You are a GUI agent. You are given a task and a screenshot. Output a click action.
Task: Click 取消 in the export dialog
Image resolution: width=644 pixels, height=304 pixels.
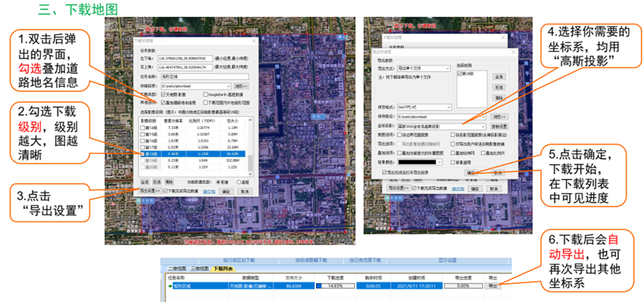(x=498, y=173)
